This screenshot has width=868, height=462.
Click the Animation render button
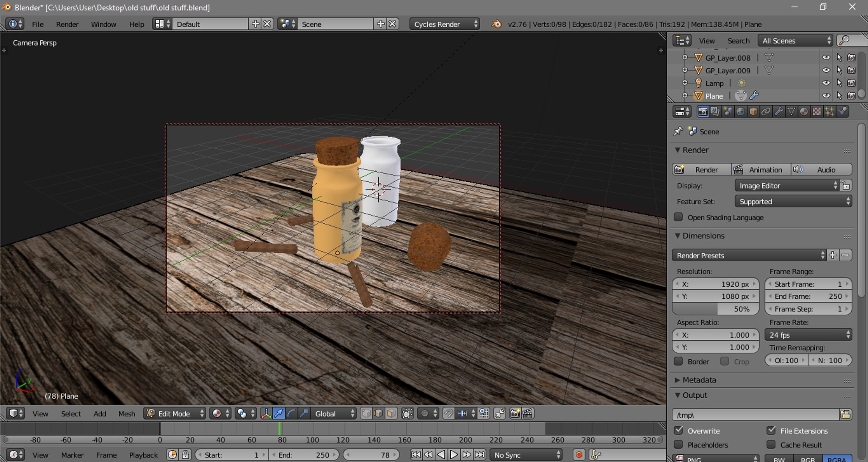point(761,170)
